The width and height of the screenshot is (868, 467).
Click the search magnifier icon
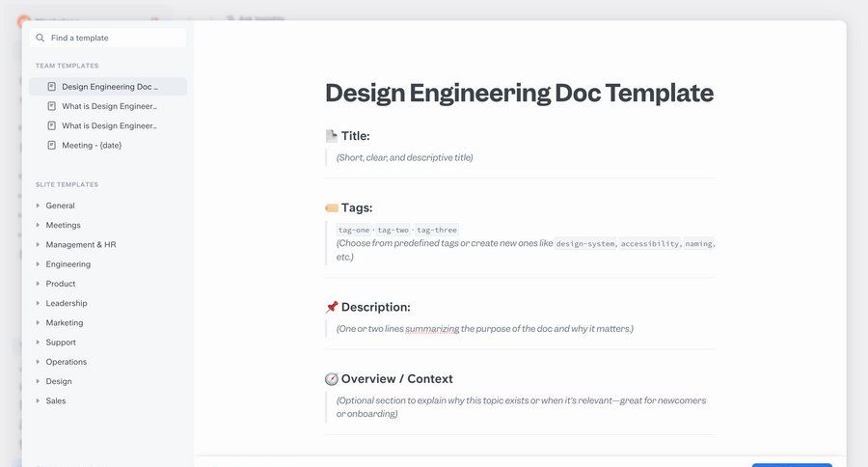point(41,39)
